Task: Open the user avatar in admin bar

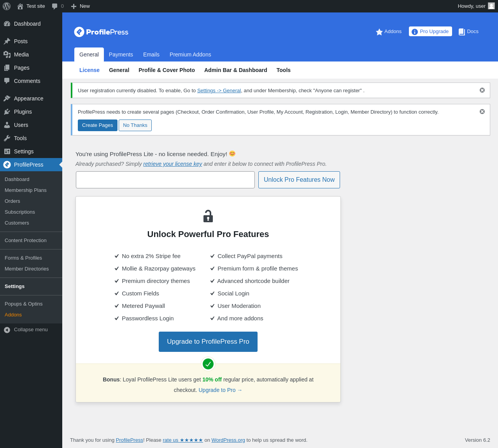Action: coord(491,6)
